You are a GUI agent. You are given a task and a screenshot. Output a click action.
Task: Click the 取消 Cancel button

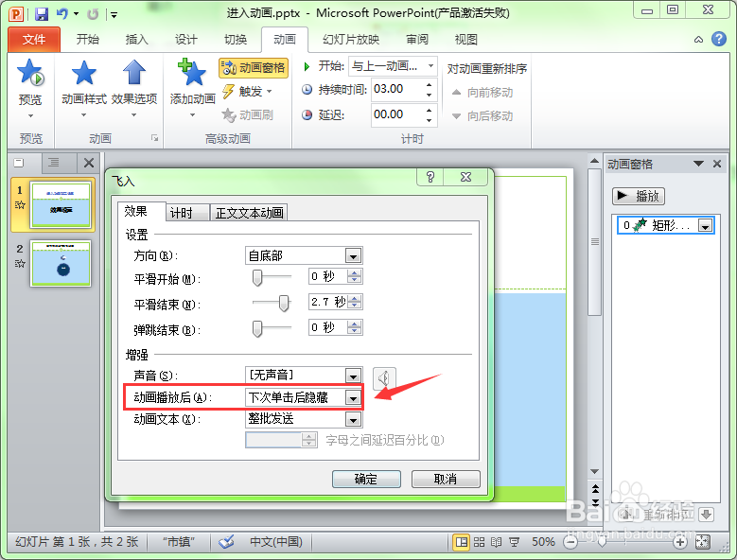pyautogui.click(x=446, y=480)
